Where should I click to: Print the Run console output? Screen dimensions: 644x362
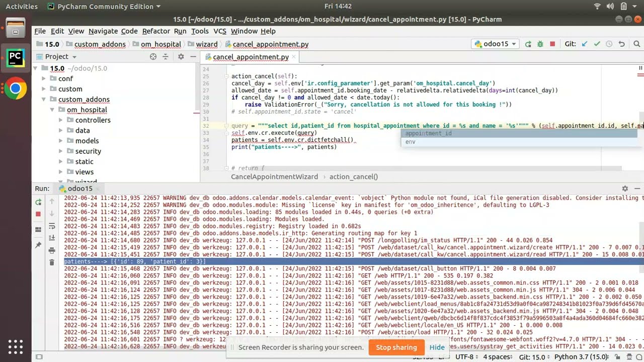[x=52, y=250]
